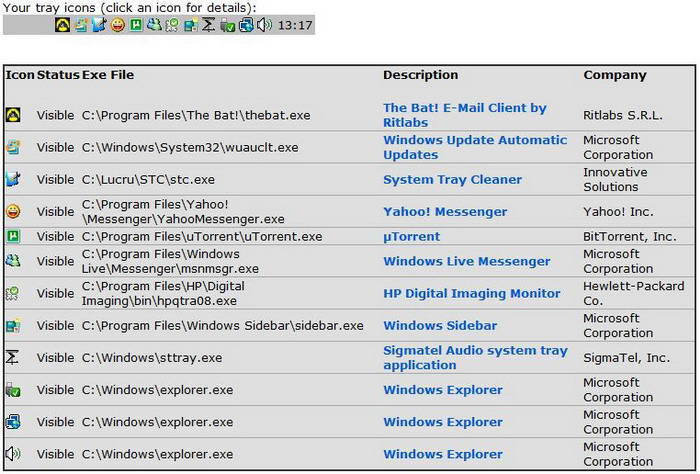
Task: Click Safely Remove Hardware icon in the tray strip
Action: (x=227, y=25)
